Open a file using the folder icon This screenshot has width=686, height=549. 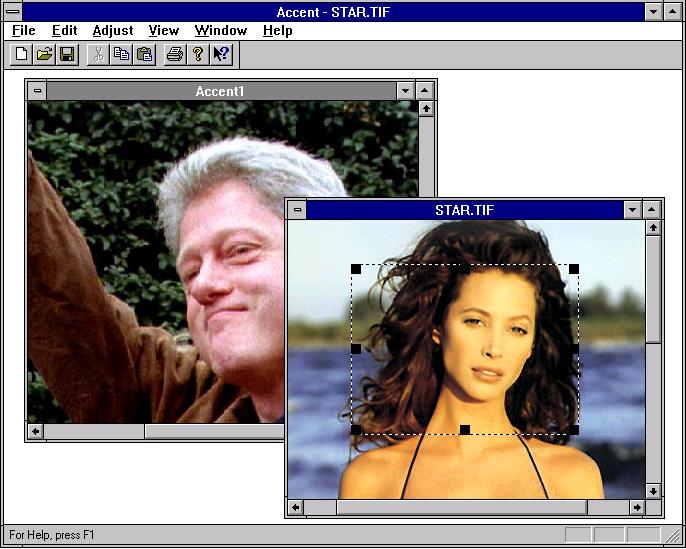pyautogui.click(x=44, y=55)
